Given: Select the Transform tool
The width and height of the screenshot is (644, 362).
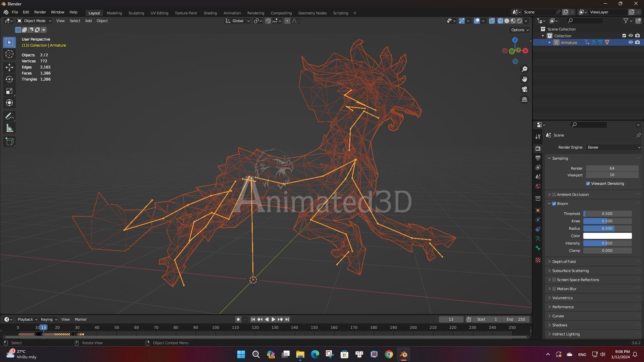Looking at the screenshot, I should click(9, 103).
